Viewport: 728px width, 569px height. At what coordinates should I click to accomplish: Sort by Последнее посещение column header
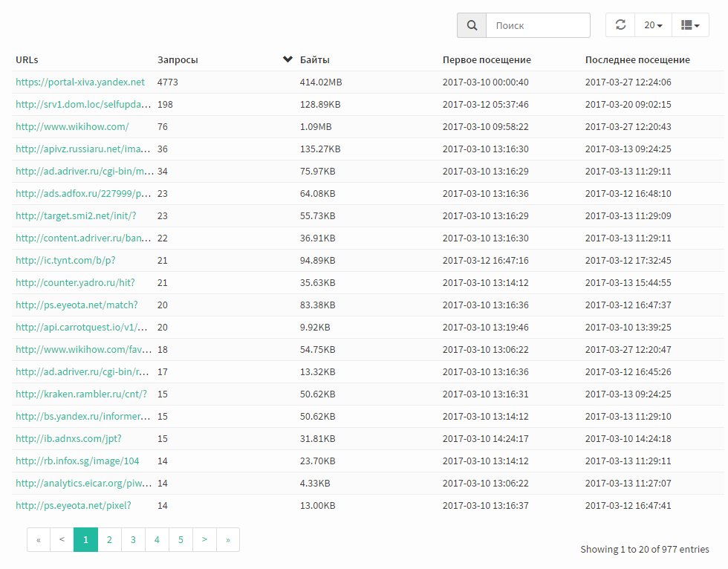637,60
